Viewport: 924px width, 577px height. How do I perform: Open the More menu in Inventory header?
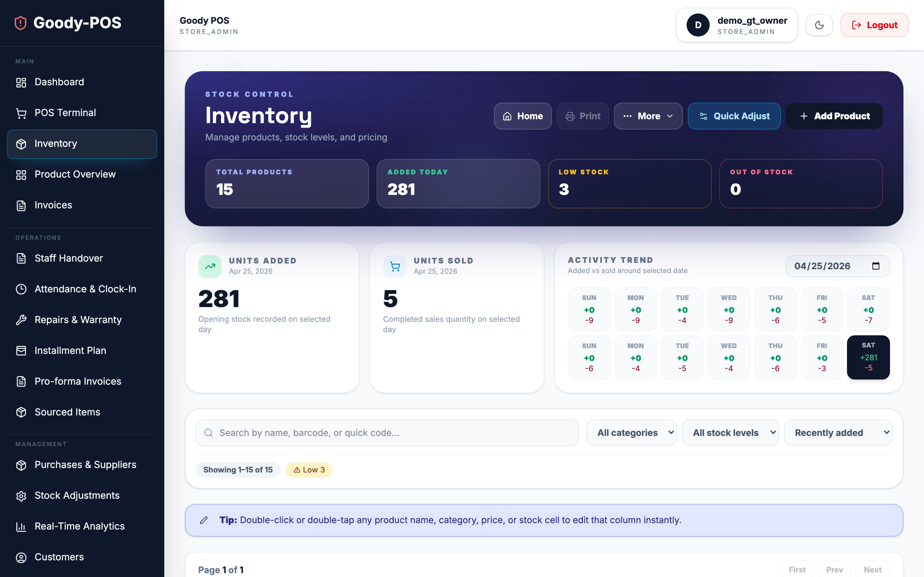click(x=648, y=116)
